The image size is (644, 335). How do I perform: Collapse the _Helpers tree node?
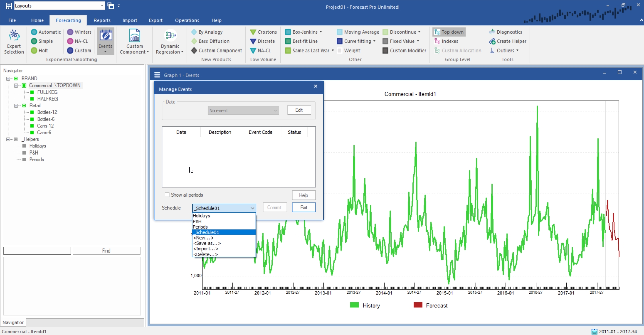[x=8, y=139]
